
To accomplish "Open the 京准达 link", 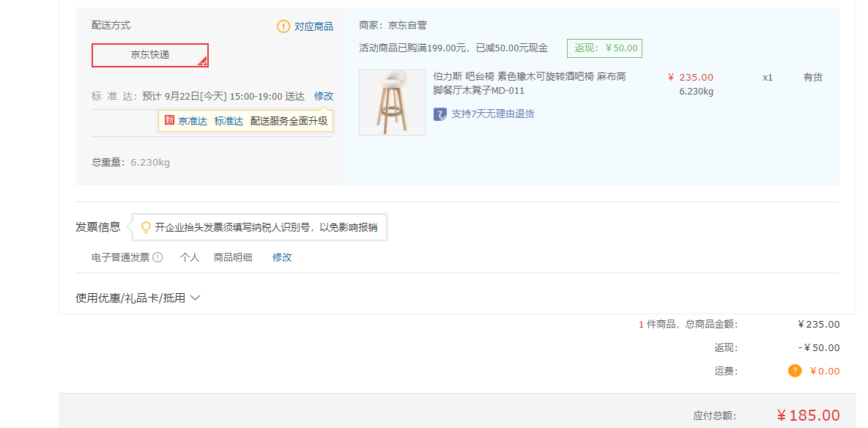I will click(x=193, y=121).
